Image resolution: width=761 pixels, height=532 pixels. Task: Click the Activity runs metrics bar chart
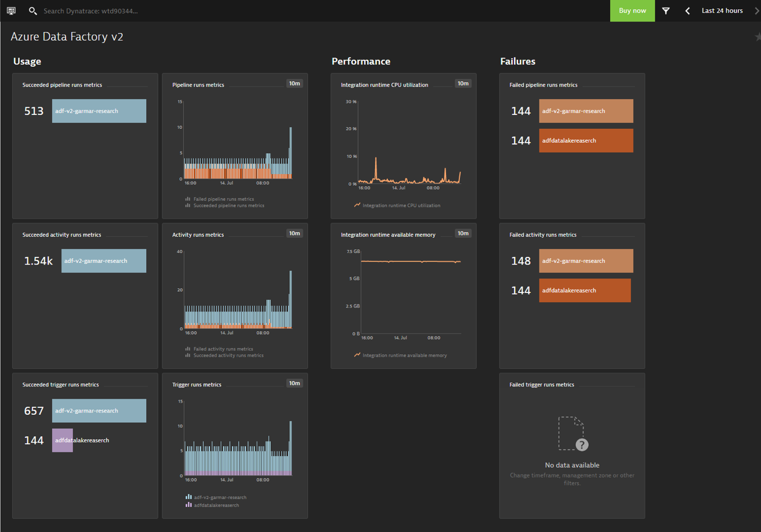237,290
